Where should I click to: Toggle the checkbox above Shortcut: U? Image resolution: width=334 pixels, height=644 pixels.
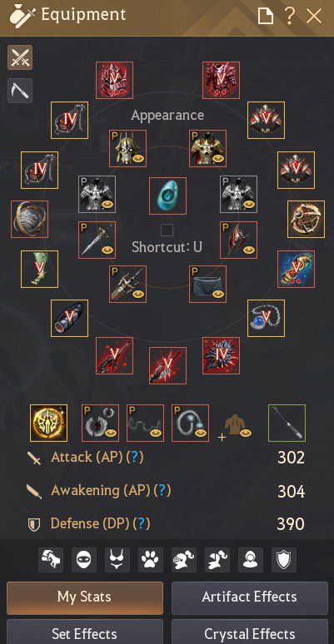point(167,230)
